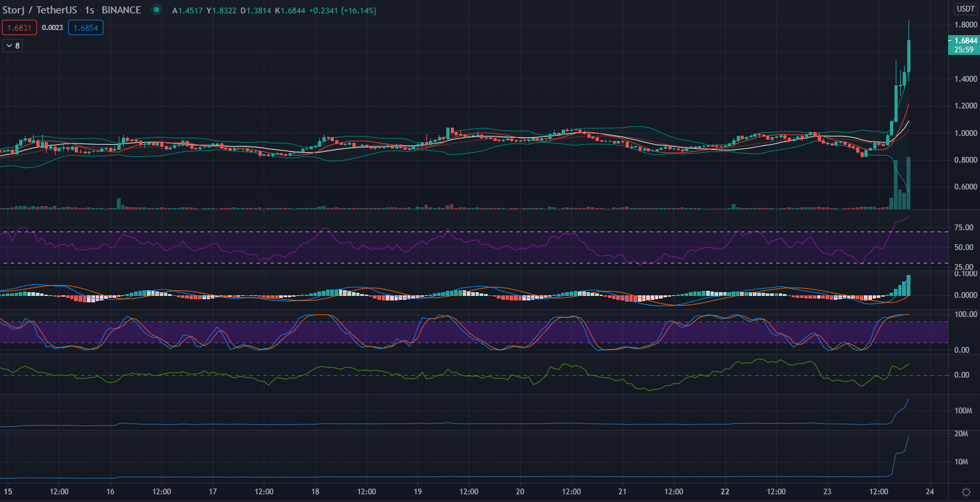
Task: Click the tallest green candle near 1.68
Action: [x=908, y=56]
